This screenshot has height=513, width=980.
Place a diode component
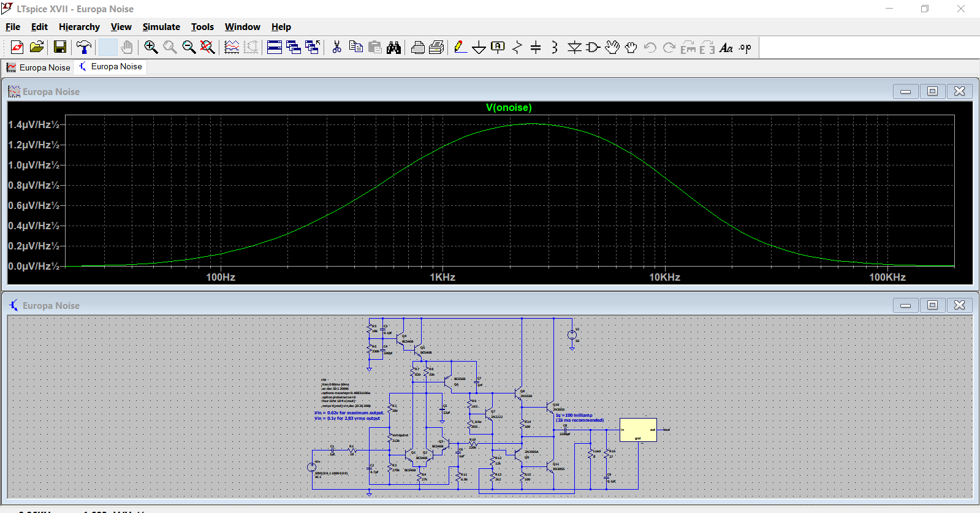coord(574,47)
